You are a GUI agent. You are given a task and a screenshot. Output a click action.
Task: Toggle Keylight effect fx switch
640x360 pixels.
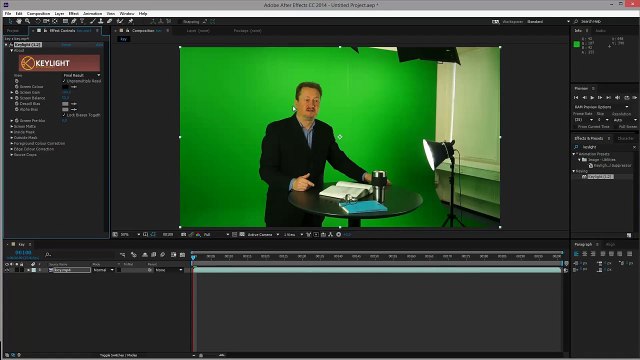pos(11,44)
